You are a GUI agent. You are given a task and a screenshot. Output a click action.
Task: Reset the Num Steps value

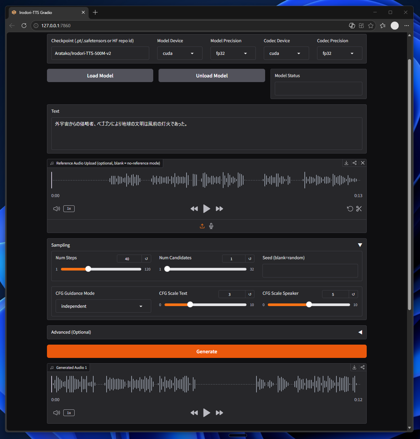point(146,259)
